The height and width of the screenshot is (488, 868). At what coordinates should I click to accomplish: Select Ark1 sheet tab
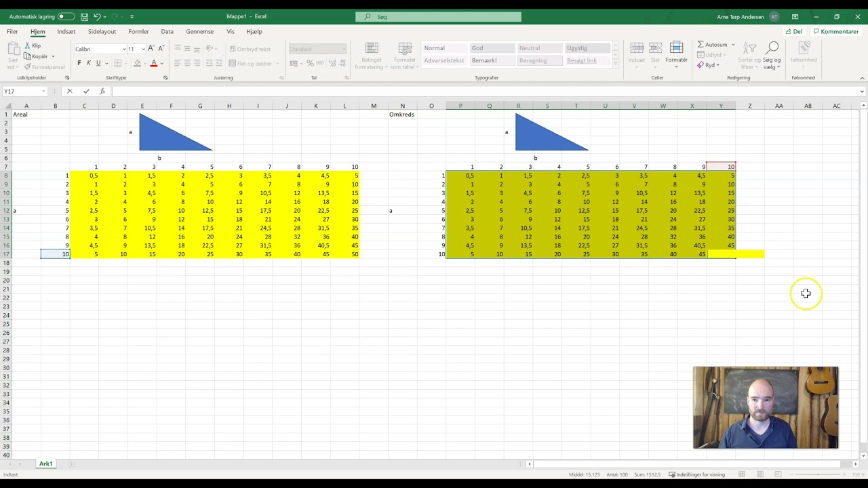tap(45, 464)
